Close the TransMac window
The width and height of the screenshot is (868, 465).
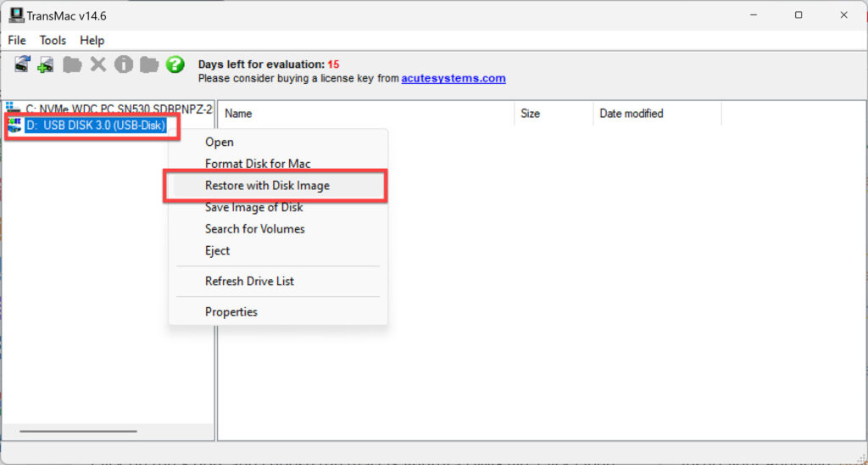click(x=843, y=15)
